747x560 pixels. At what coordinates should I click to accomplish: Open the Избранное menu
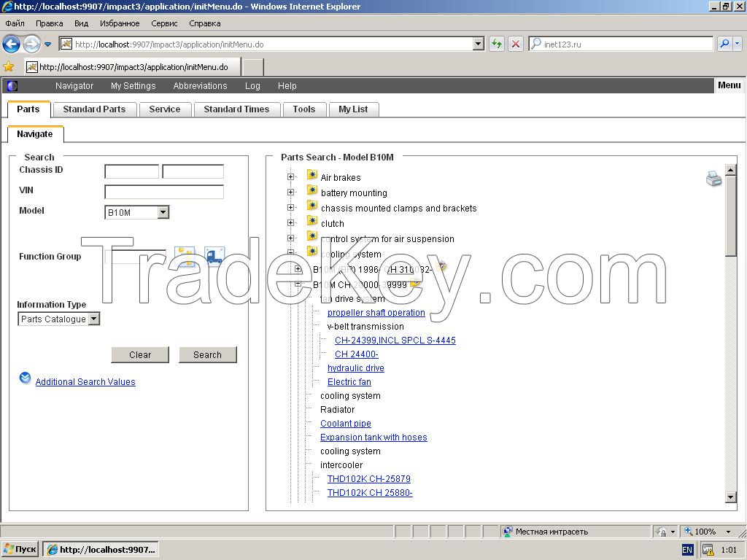[120, 23]
